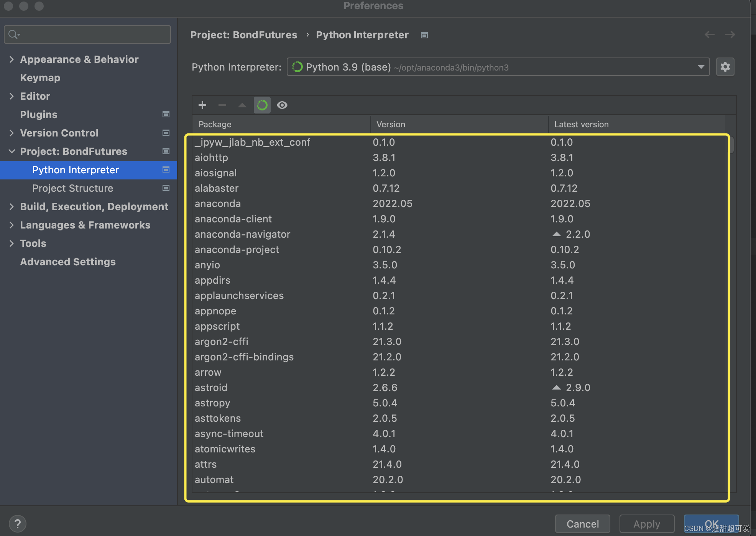Click the project-level icon beside breadcrumb
756x536 pixels.
[x=424, y=35]
